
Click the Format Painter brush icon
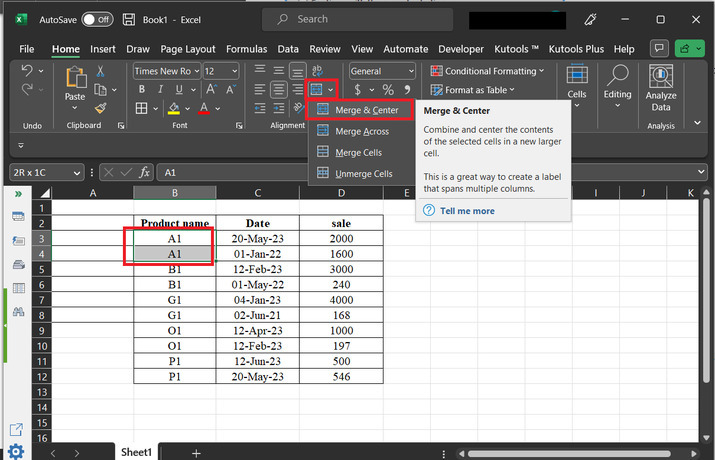pyautogui.click(x=101, y=108)
